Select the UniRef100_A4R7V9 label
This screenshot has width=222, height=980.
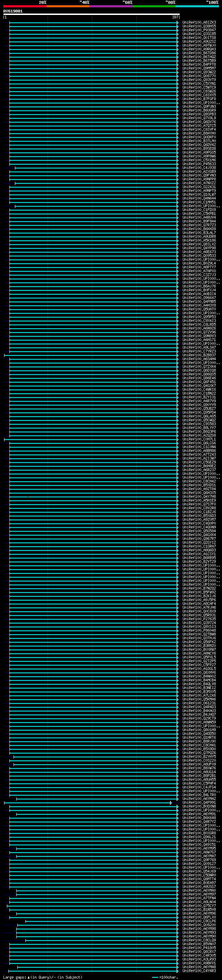pos(199,401)
